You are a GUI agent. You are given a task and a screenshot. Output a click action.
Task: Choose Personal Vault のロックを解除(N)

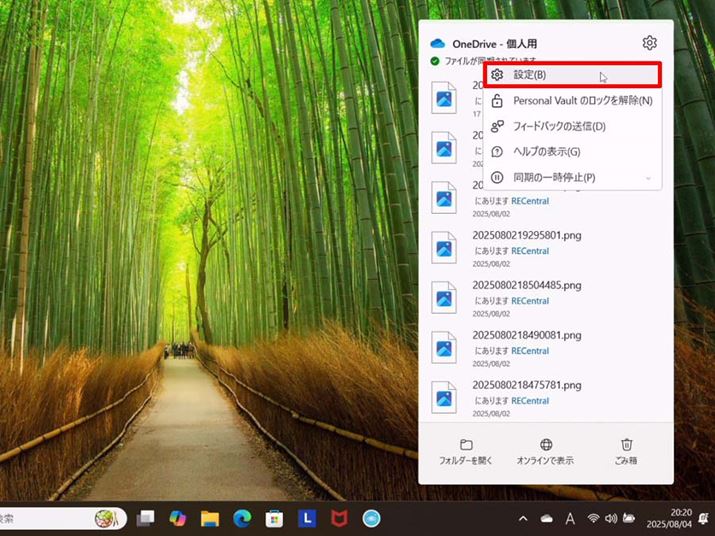[582, 101]
